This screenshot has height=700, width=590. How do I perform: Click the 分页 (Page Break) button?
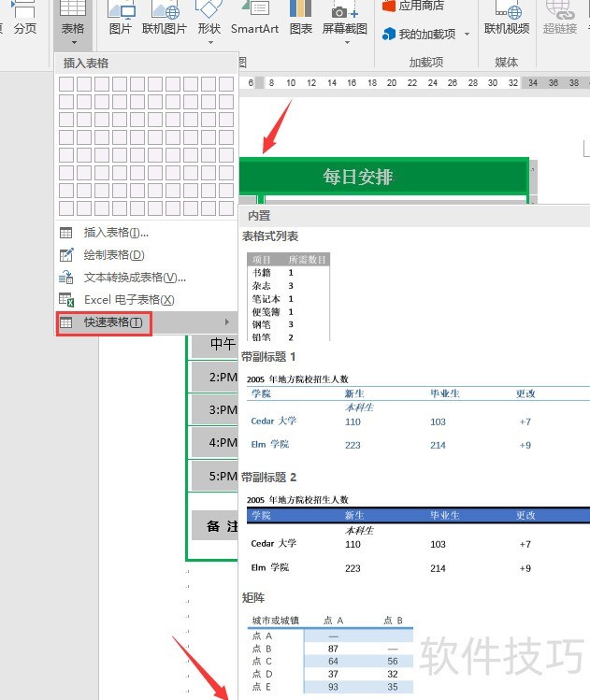(x=24, y=18)
